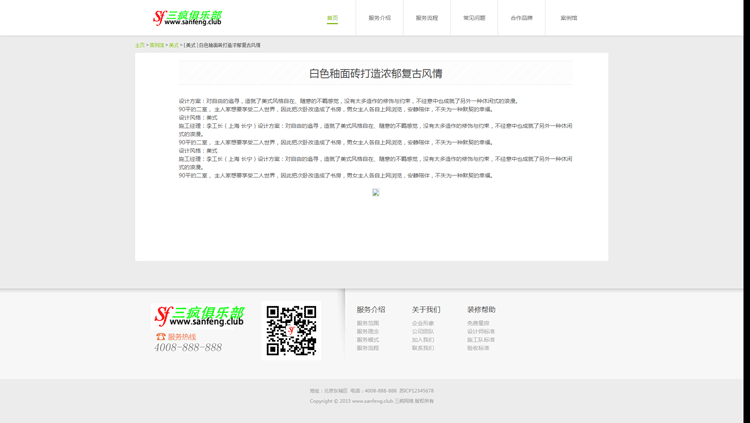Click the footer 三疯俱乐部 logo

(x=199, y=316)
